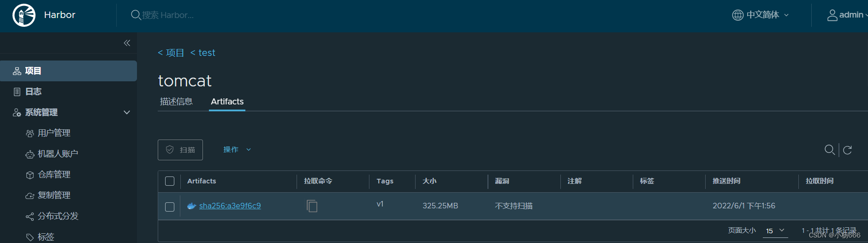Click the 标签 column header in table

pos(647,181)
